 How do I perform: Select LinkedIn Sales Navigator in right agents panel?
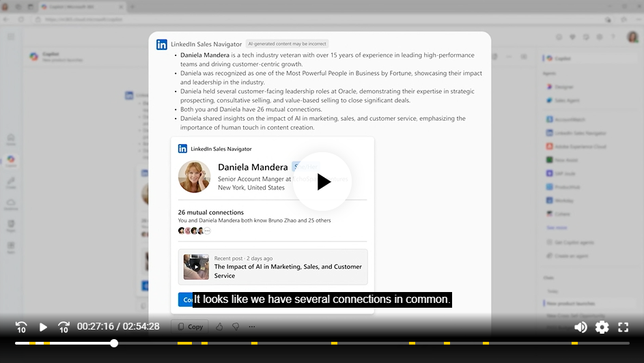click(x=576, y=133)
